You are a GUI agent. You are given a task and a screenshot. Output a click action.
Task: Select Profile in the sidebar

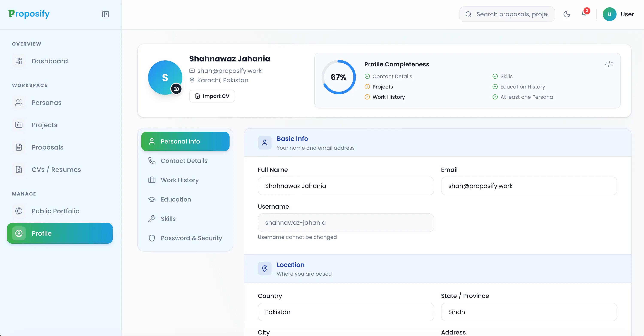(60, 233)
